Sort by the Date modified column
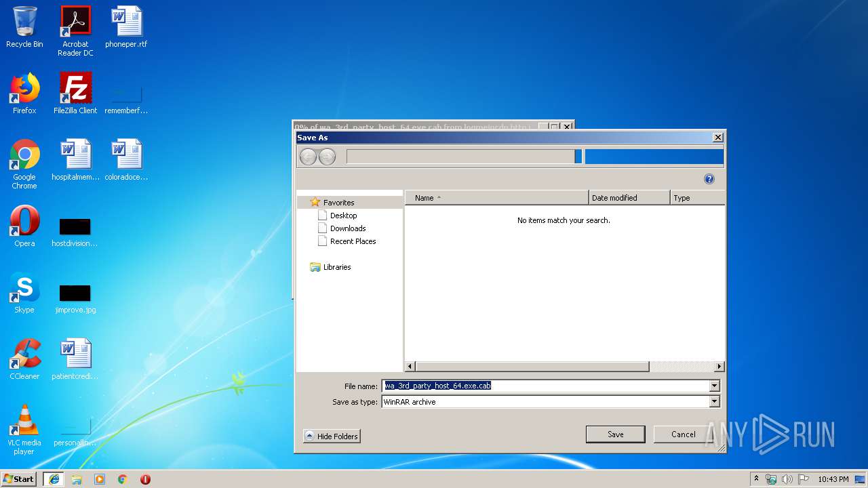The height and width of the screenshot is (488, 868). click(629, 198)
